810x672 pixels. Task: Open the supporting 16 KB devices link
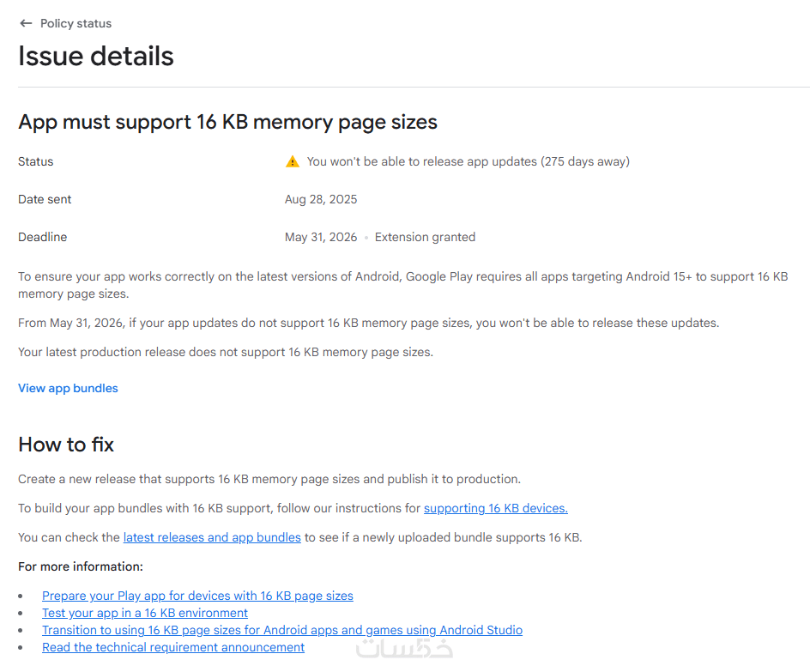(495, 508)
